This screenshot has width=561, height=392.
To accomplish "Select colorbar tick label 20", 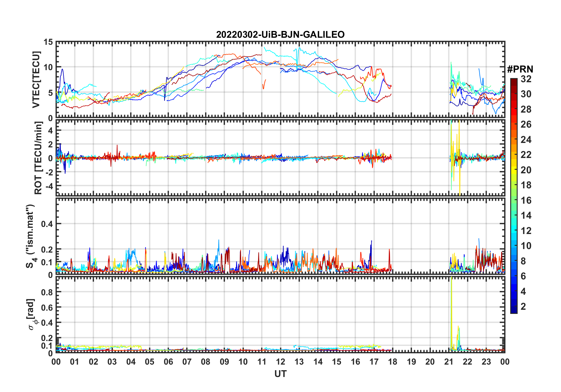I will [x=526, y=170].
